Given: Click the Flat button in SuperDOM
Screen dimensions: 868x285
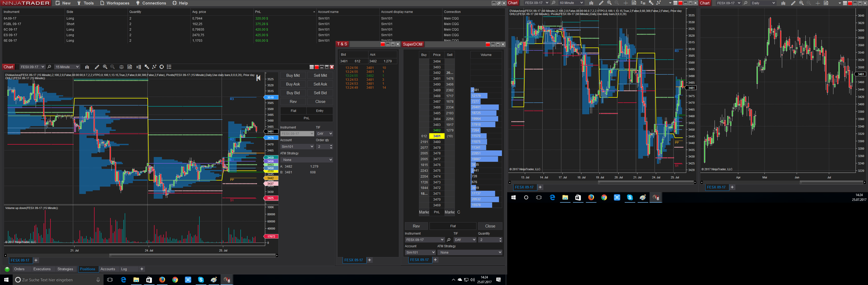Looking at the screenshot, I should tap(453, 226).
